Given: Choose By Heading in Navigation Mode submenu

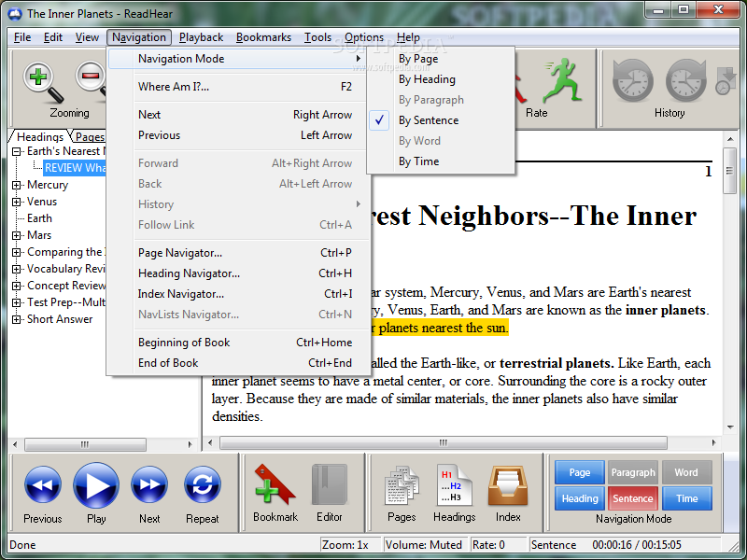Looking at the screenshot, I should click(x=441, y=79).
